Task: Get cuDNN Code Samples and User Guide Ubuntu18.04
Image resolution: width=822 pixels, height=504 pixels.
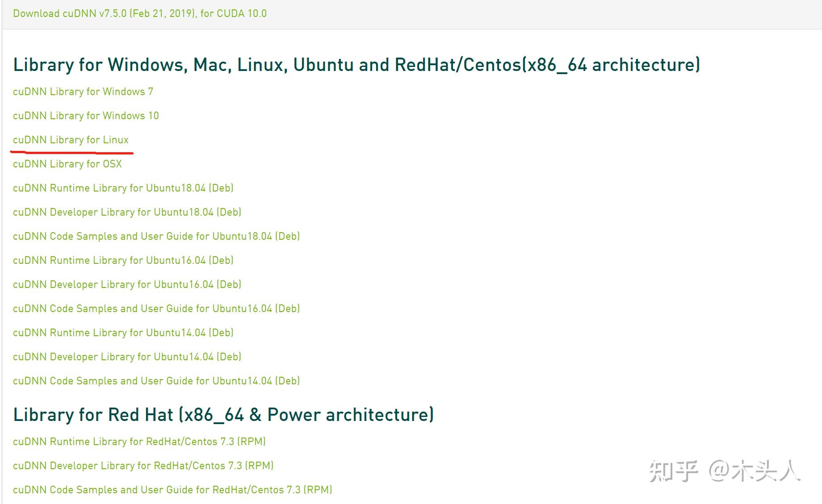Action: pyautogui.click(x=156, y=236)
